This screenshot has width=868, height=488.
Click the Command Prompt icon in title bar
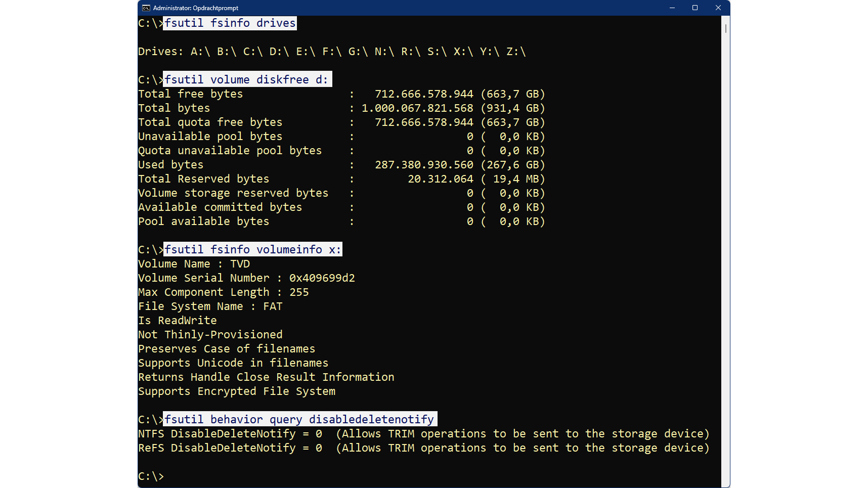point(146,8)
